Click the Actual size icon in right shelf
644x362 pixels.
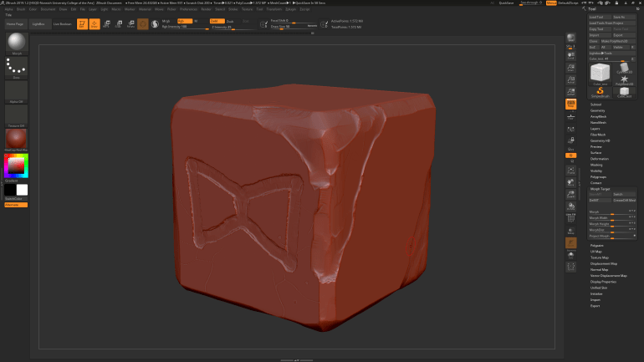coord(571,79)
